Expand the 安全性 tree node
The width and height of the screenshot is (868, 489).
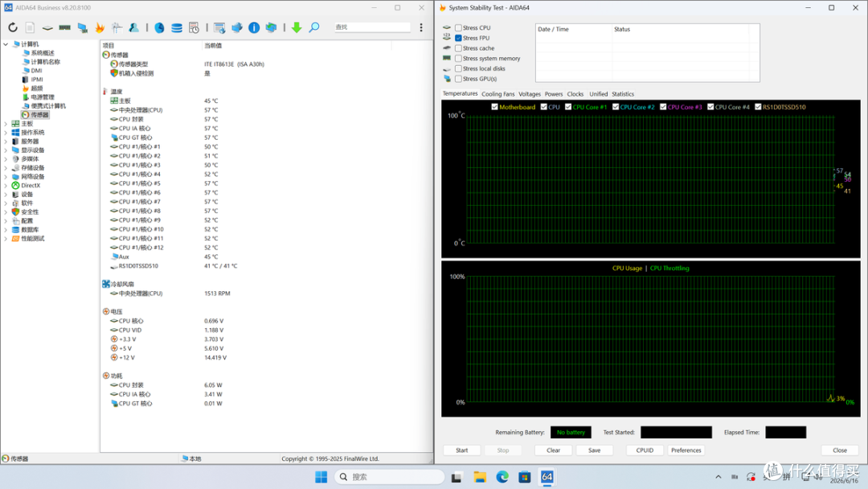click(x=6, y=212)
